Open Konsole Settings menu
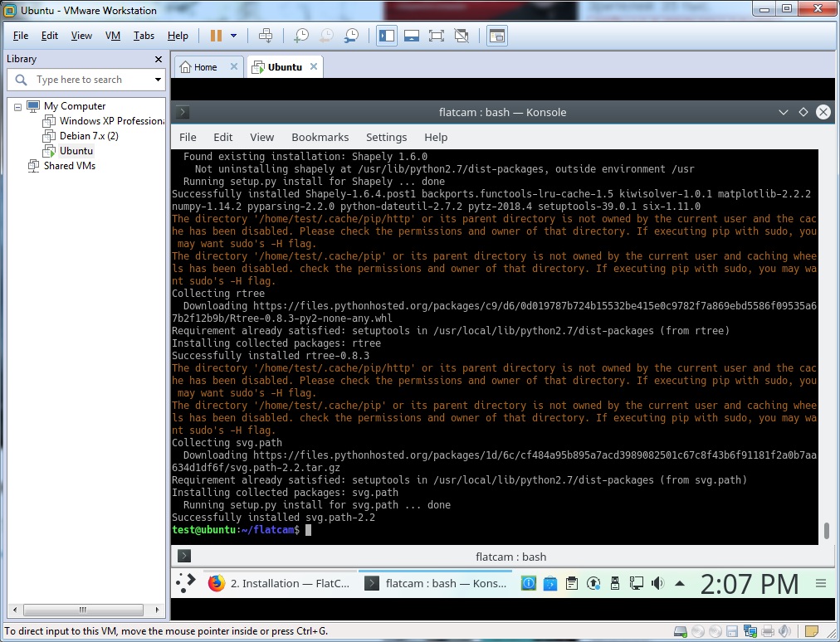The image size is (840, 642). click(386, 137)
